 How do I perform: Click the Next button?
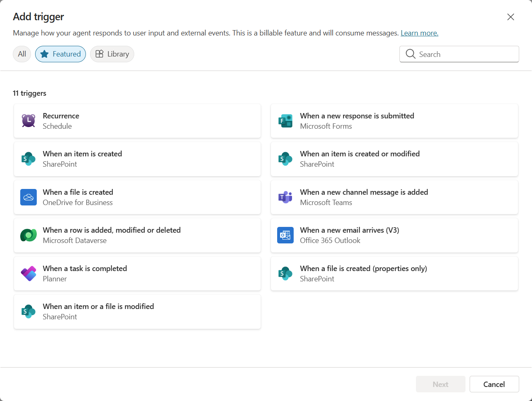440,384
